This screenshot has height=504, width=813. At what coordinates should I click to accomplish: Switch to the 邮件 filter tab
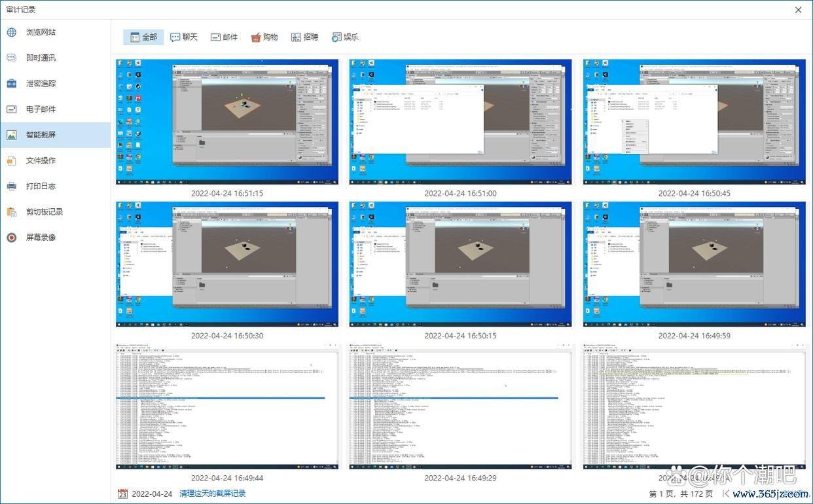[225, 37]
